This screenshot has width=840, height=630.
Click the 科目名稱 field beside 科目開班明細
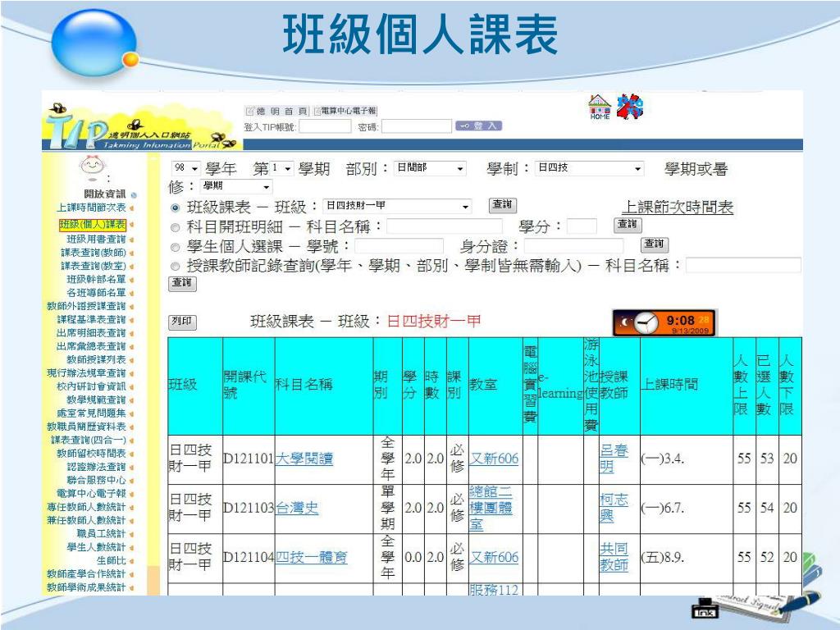tap(444, 226)
